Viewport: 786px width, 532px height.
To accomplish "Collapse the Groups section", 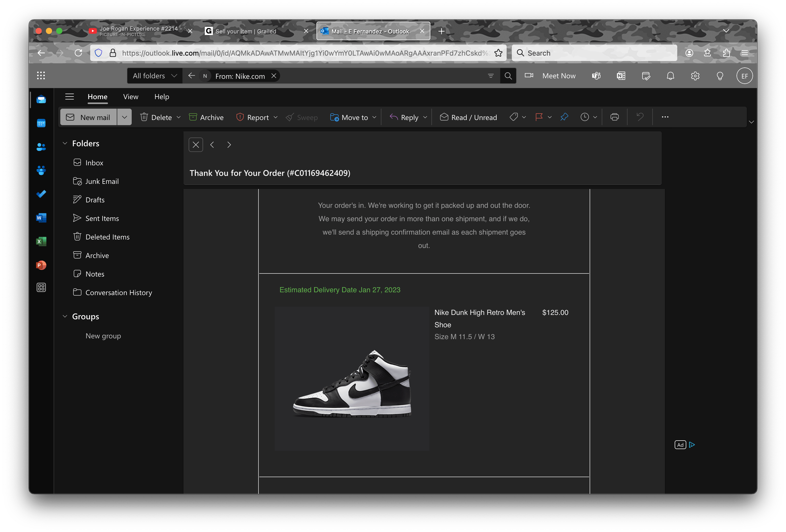I will coord(65,316).
